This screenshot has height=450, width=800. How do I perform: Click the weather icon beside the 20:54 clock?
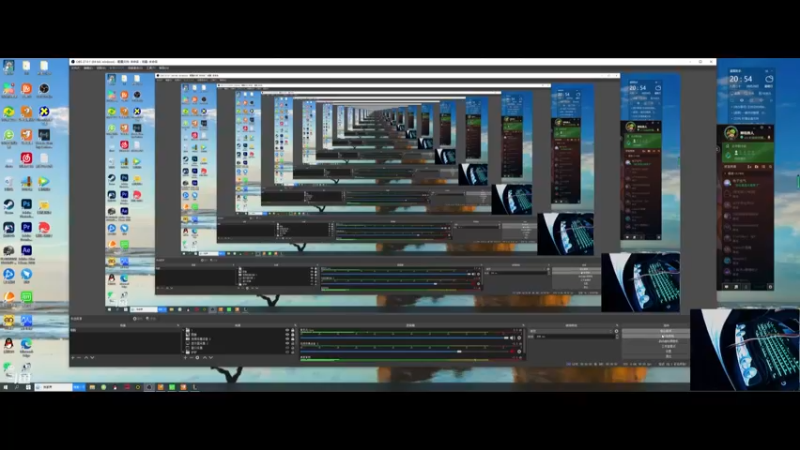[x=769, y=79]
